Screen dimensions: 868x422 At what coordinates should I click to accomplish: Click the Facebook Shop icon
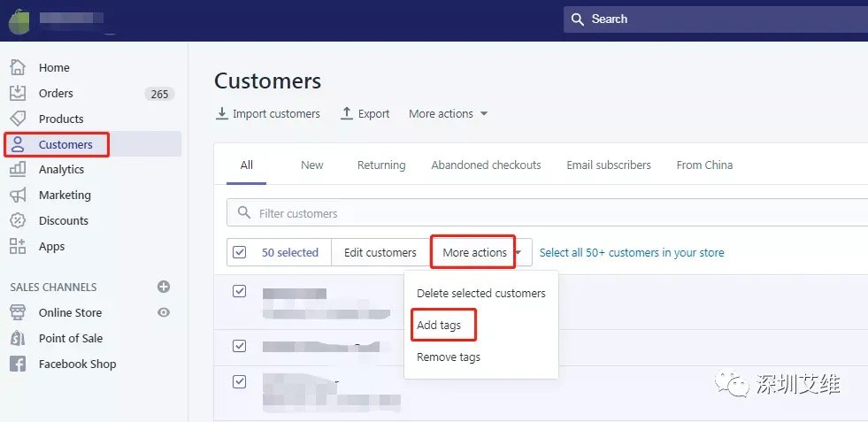pyautogui.click(x=18, y=364)
